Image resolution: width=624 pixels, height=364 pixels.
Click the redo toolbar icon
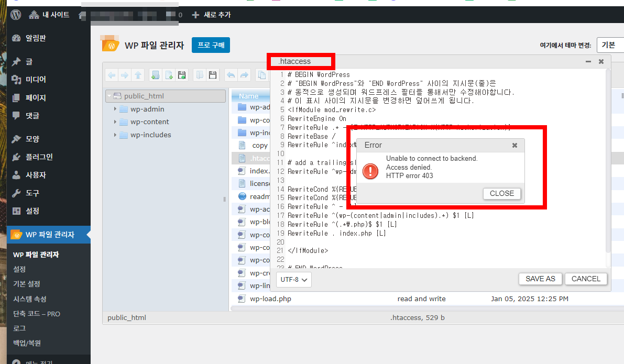(x=244, y=75)
